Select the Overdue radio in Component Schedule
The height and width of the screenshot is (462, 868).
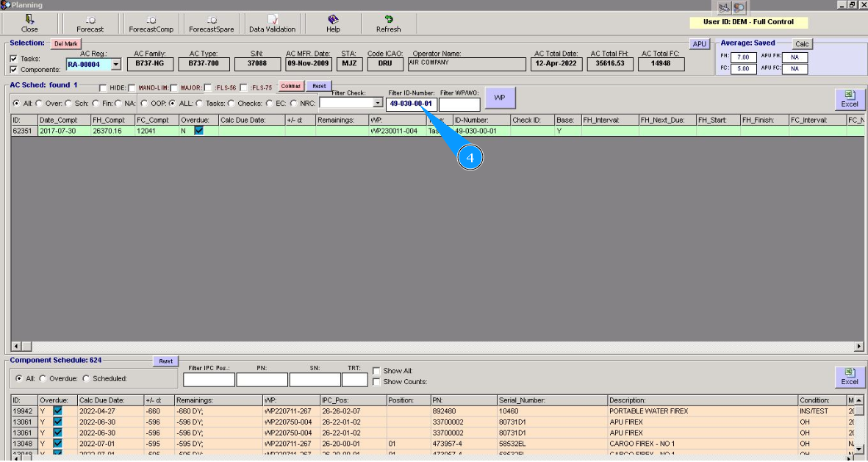pos(43,379)
